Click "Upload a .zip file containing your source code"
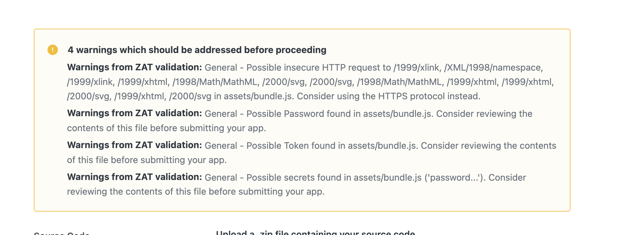 click(315, 232)
